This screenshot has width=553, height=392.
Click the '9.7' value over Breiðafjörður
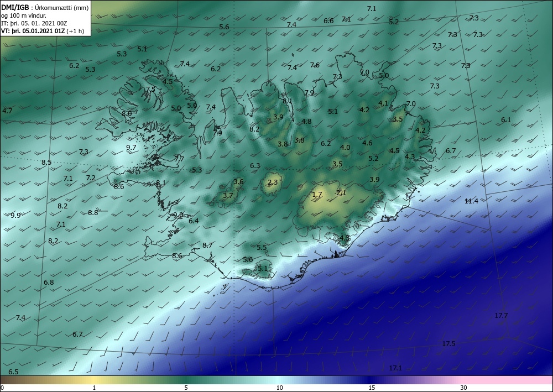pos(131,148)
